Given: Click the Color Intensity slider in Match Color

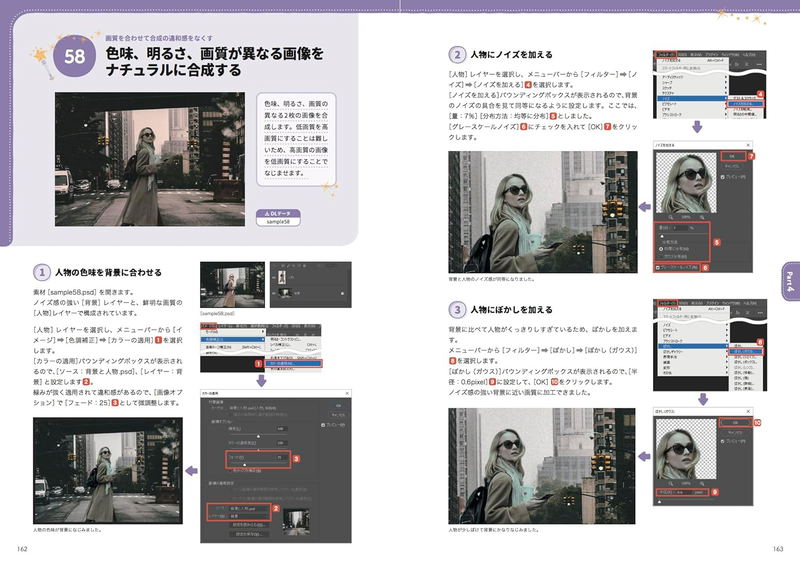Looking at the screenshot, I should pos(258,450).
